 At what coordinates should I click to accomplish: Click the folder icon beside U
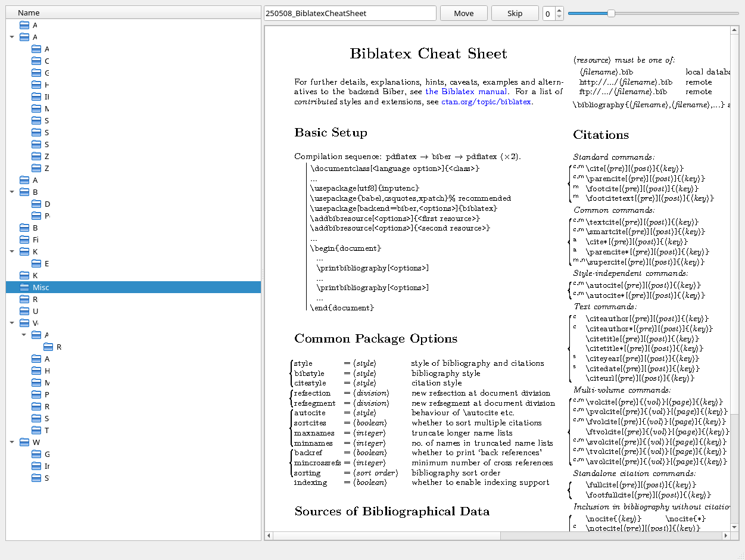(24, 311)
